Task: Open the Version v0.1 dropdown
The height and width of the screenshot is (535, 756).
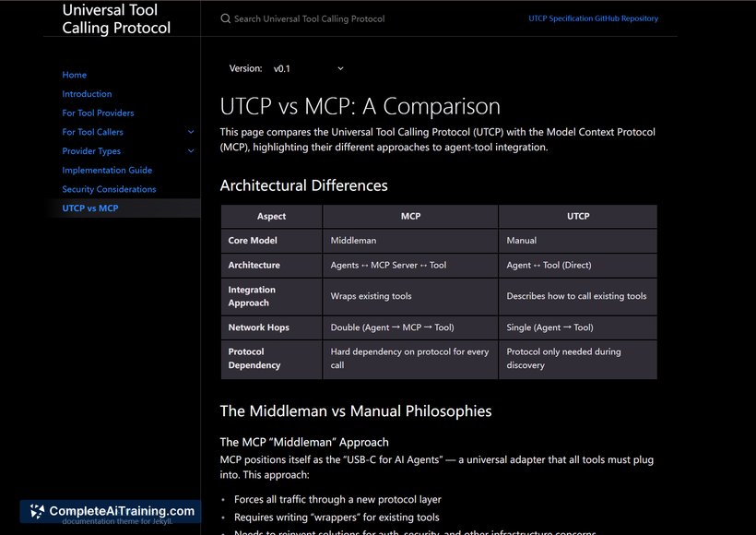Action: coord(309,68)
